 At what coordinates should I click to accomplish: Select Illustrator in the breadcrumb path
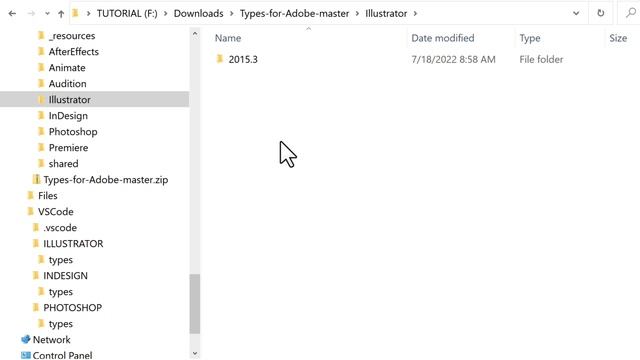click(386, 13)
